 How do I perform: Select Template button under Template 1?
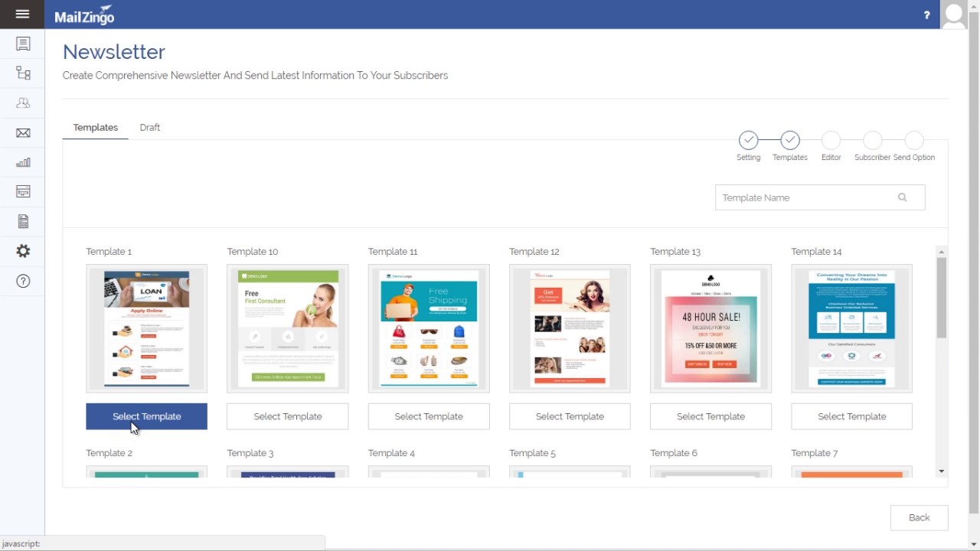point(146,416)
